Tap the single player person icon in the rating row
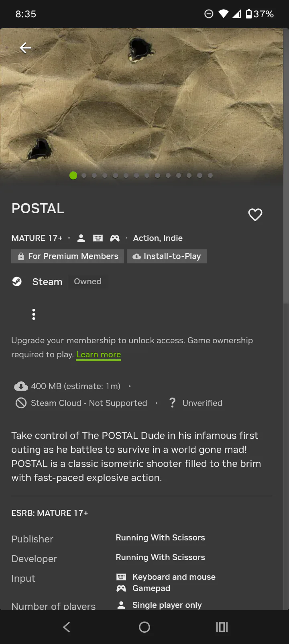Viewport: 289px width, 644px height. [x=81, y=238]
